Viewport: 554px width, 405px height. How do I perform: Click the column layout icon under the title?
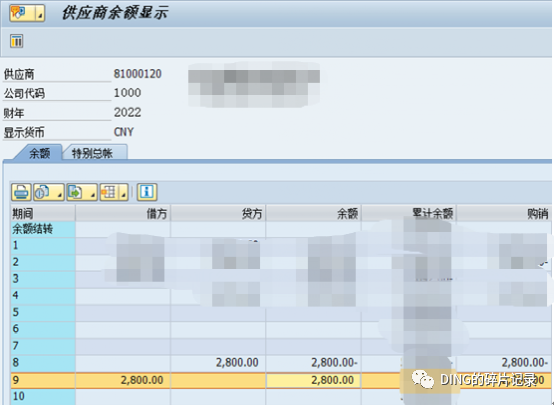point(17,41)
